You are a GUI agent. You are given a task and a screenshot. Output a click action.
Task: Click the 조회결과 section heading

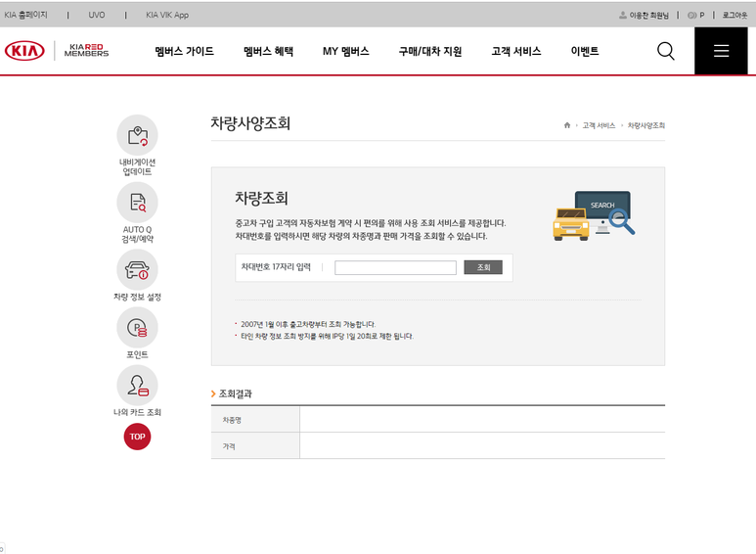coord(236,393)
